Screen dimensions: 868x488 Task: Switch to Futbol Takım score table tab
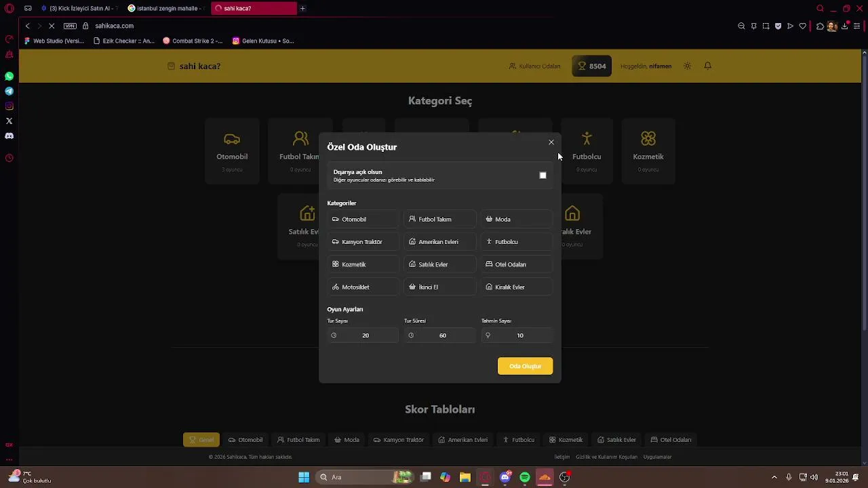pos(298,440)
